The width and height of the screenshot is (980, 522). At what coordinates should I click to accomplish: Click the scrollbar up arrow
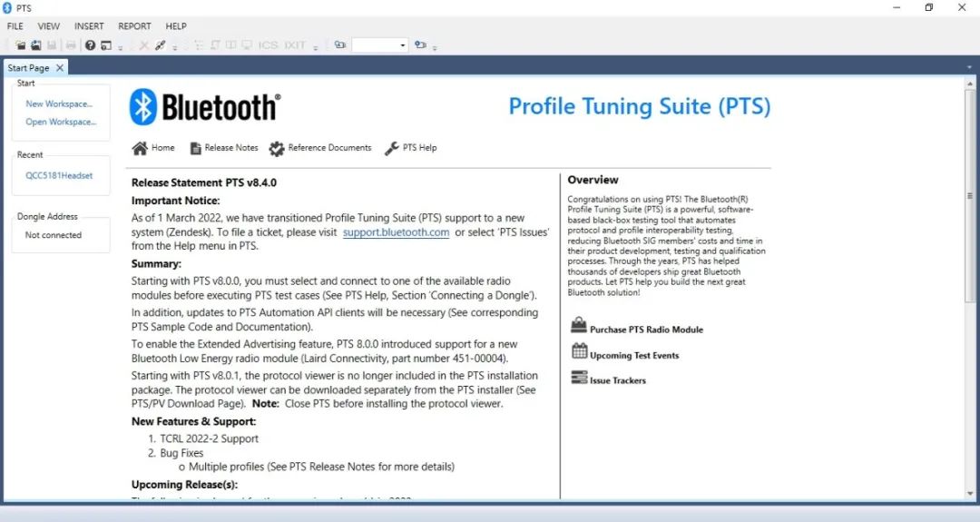pyautogui.click(x=970, y=84)
